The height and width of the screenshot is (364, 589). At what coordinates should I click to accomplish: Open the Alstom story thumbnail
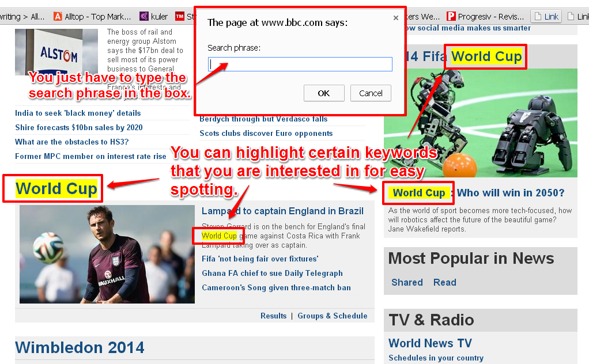[56, 52]
